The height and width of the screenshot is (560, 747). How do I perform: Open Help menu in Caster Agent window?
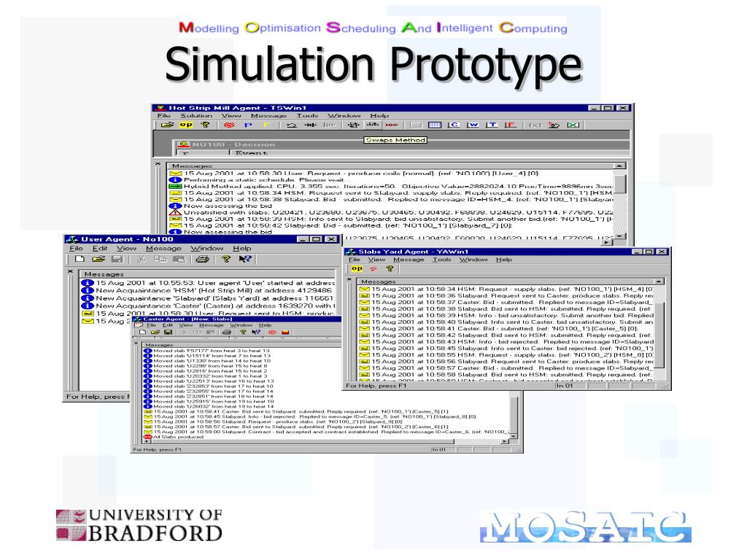tap(265, 324)
